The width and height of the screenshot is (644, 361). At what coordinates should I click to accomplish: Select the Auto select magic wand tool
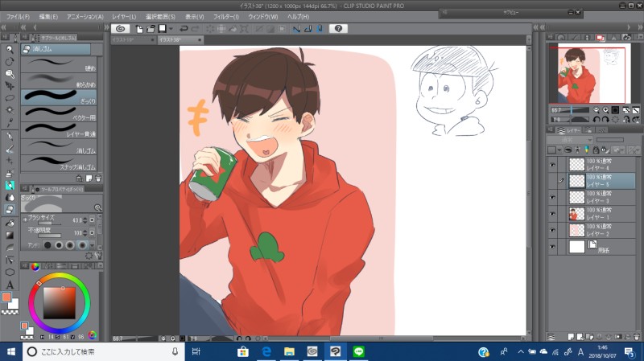click(10, 110)
